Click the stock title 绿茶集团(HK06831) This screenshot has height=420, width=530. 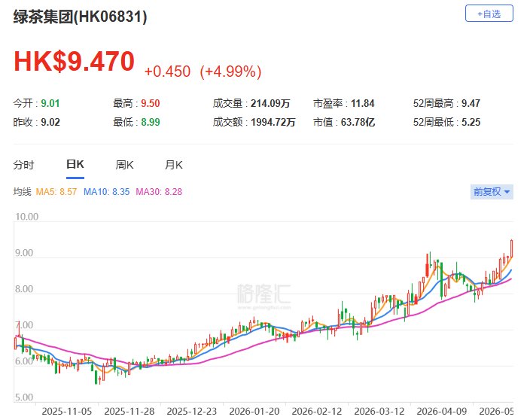coord(80,17)
